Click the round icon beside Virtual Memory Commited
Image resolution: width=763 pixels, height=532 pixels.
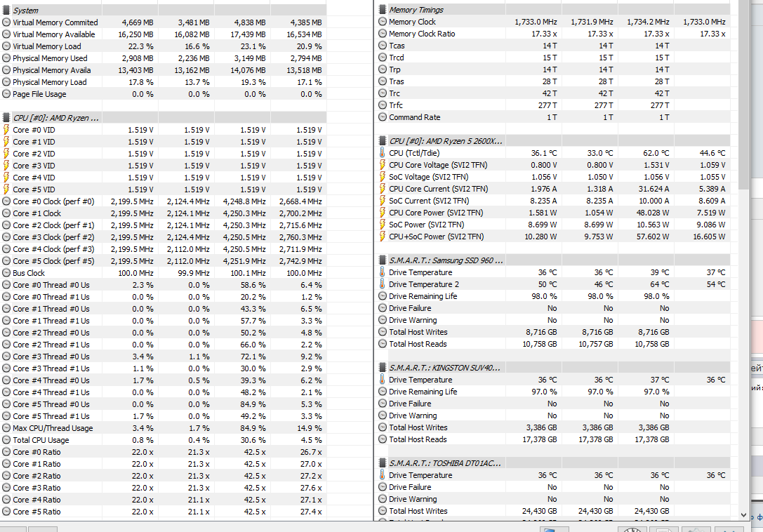click(6, 22)
